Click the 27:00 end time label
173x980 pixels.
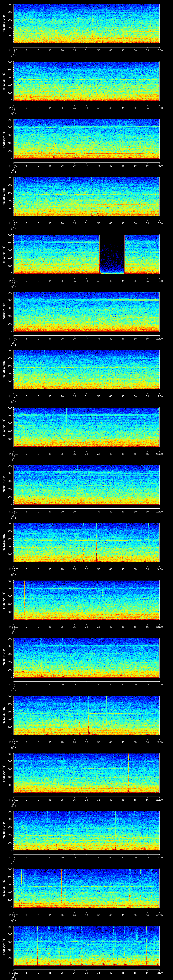tap(160, 742)
